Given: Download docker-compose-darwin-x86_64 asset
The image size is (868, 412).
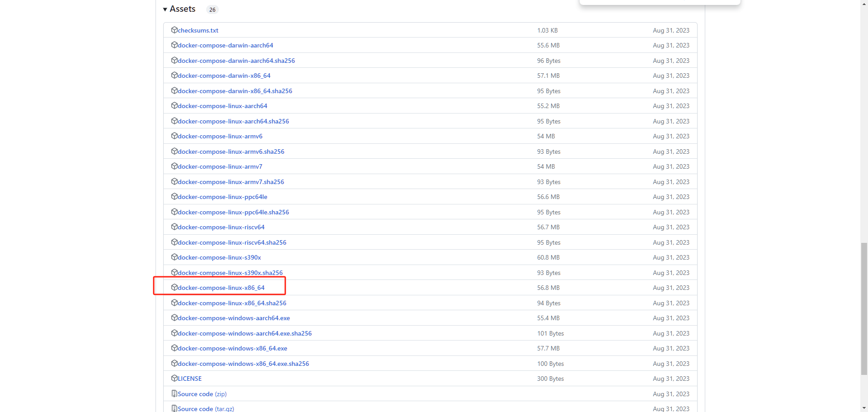Looking at the screenshot, I should [x=224, y=76].
